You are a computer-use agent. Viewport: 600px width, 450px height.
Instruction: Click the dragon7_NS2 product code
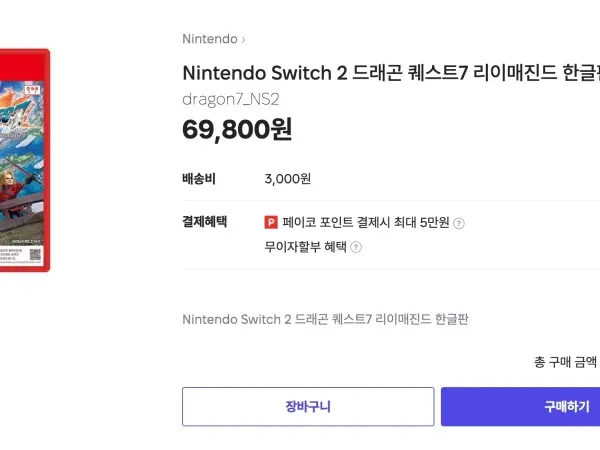[x=232, y=99]
